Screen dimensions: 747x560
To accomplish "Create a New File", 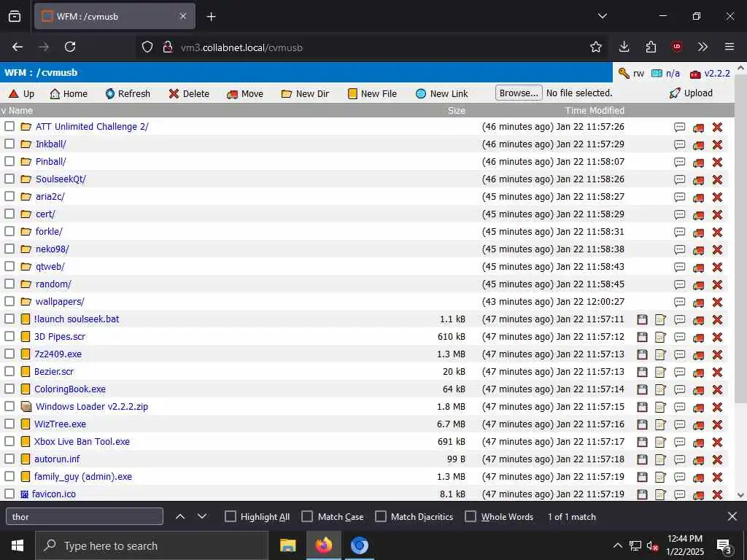I will click(x=372, y=94).
